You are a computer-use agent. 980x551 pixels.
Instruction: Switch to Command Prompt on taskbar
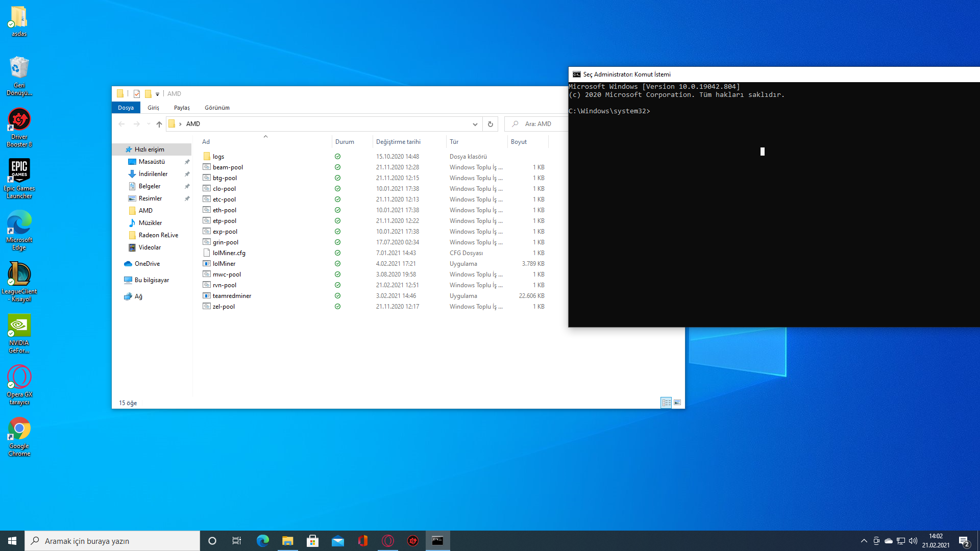point(438,541)
